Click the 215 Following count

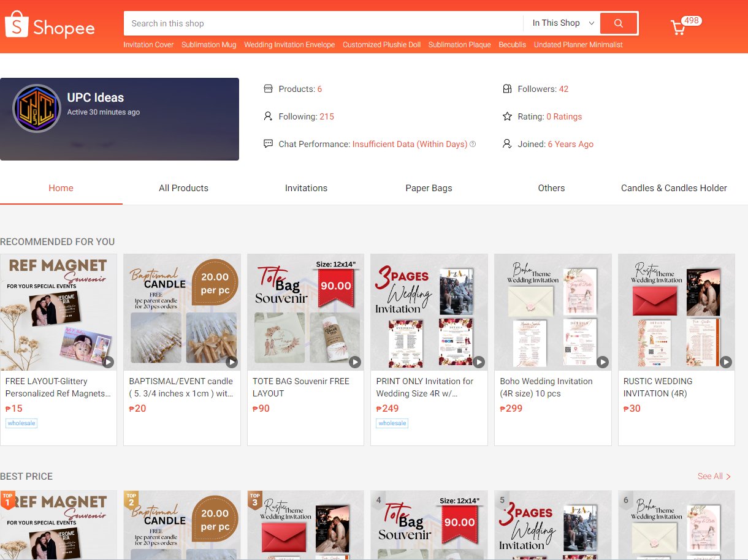[x=327, y=116]
